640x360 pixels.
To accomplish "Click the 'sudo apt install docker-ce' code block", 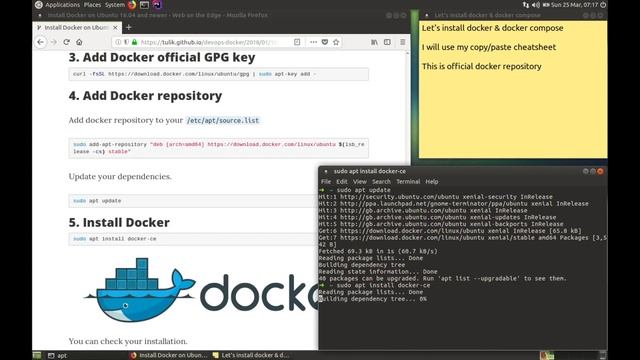I will click(193, 239).
